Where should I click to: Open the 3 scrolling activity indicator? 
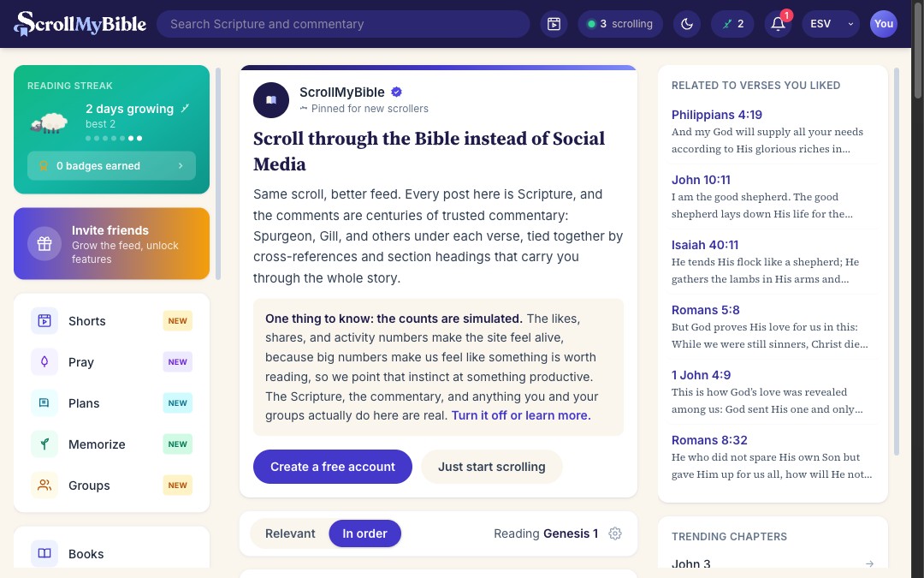[x=620, y=24]
